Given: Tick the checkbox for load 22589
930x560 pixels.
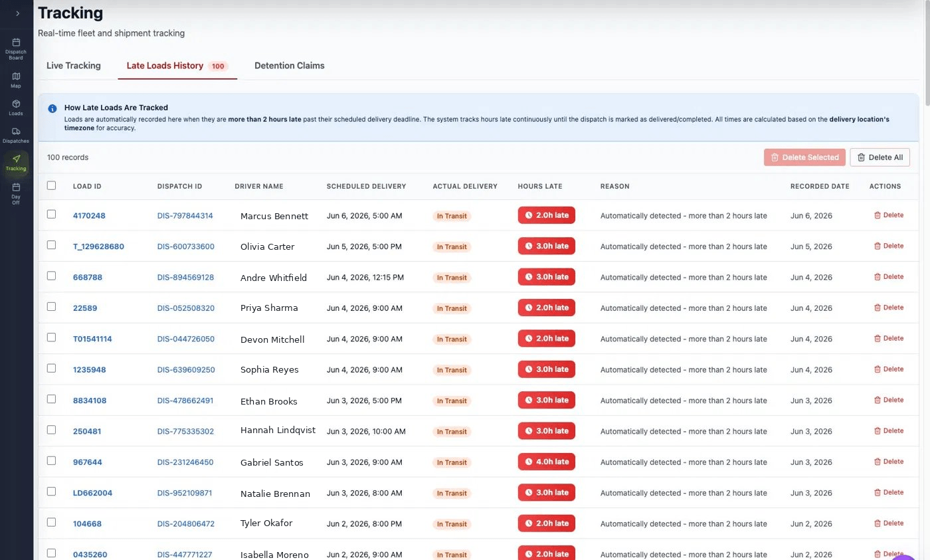Looking at the screenshot, I should 52,307.
